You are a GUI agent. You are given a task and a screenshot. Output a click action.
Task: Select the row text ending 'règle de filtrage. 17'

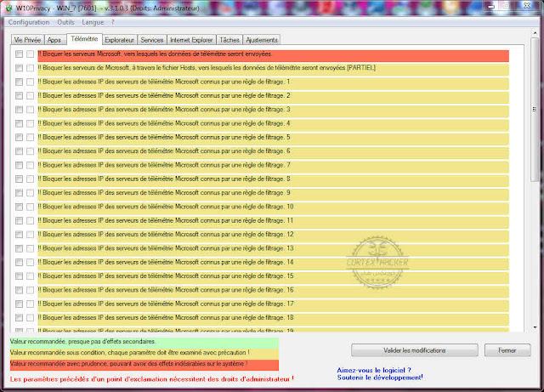[166, 304]
